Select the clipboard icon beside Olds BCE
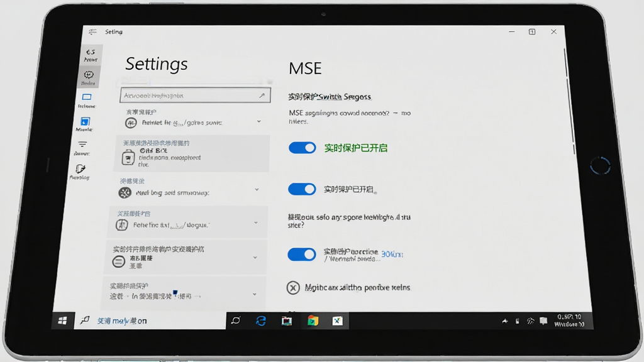 (x=128, y=157)
